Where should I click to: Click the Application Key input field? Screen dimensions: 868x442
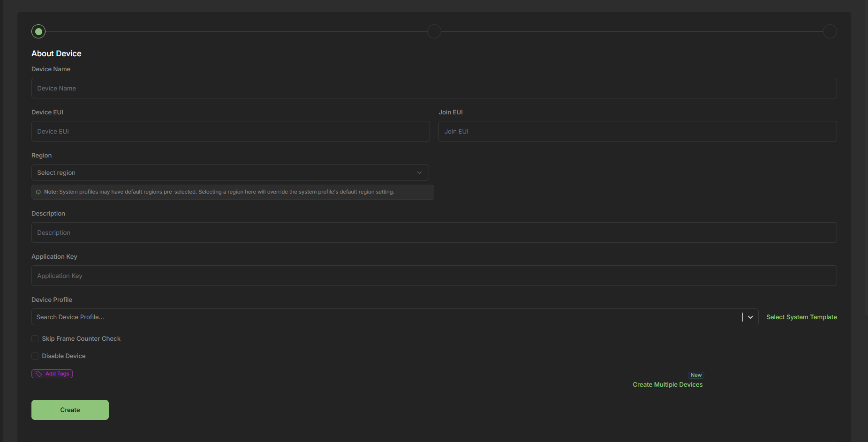434,276
